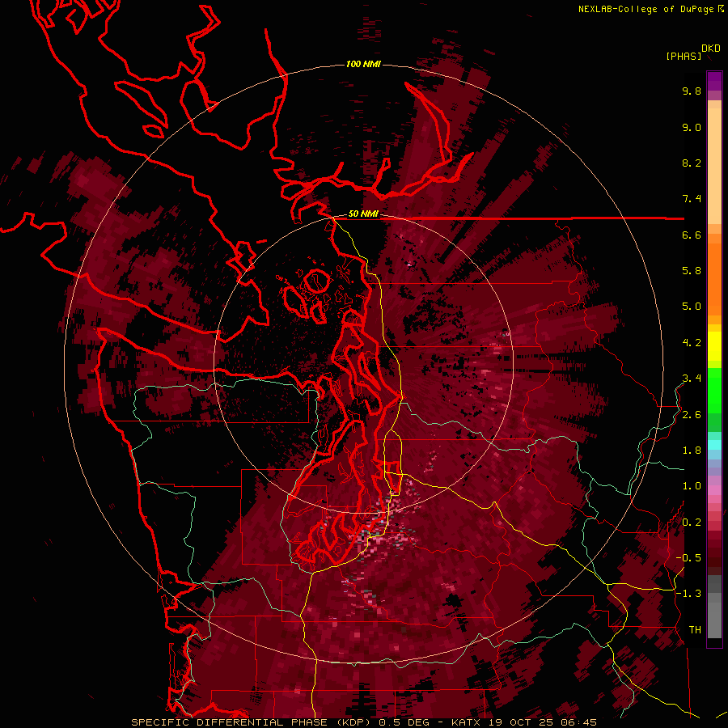This screenshot has height=728, width=728.
Task: Pick the cyan band on the color scale
Action: [714, 445]
